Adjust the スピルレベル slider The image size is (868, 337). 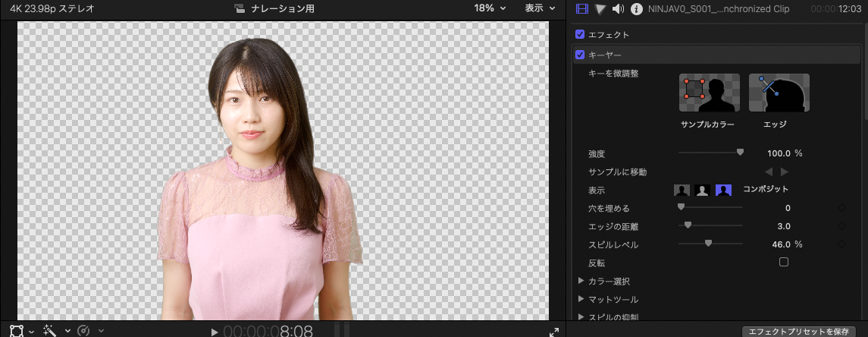coord(711,244)
